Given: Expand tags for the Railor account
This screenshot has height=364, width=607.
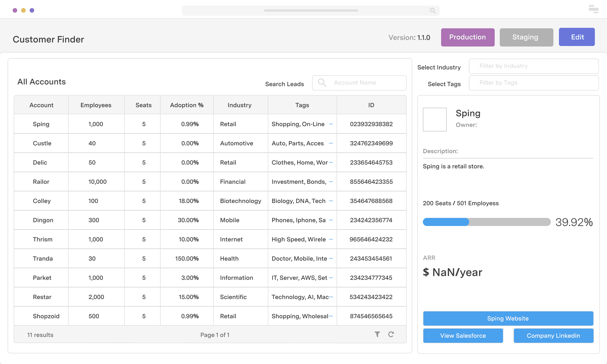Looking at the screenshot, I should (331, 181).
